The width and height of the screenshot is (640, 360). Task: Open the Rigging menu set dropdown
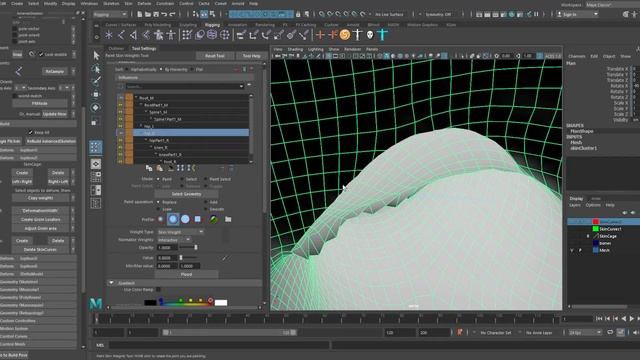tap(110, 14)
